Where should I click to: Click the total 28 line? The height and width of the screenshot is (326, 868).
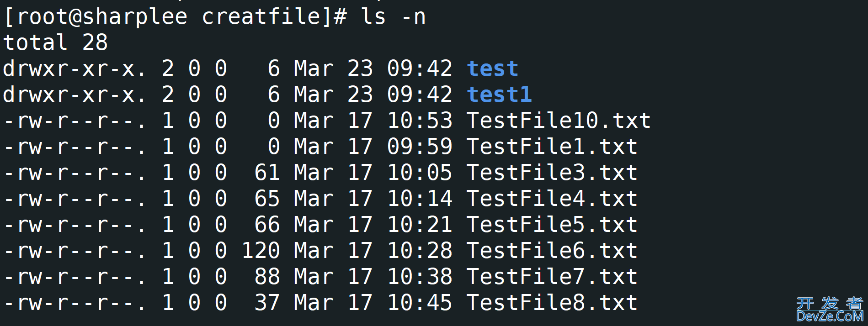coord(55,43)
